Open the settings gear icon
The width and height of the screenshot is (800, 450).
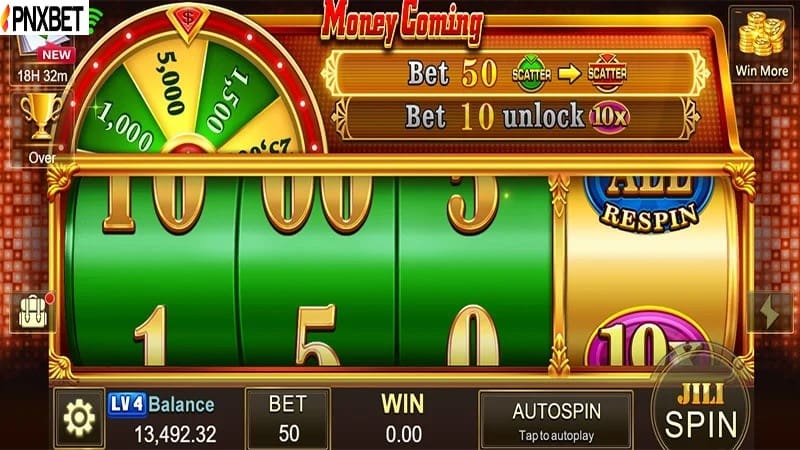(x=79, y=418)
